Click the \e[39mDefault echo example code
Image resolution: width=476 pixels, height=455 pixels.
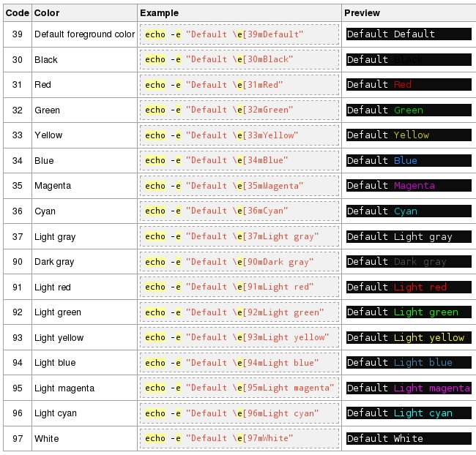[239, 34]
